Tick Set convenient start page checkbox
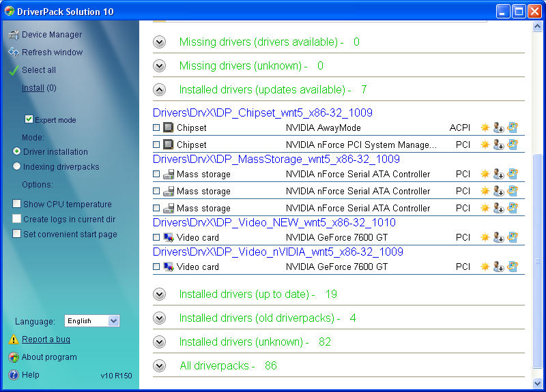Image resolution: width=546 pixels, height=392 pixels. 16,233
